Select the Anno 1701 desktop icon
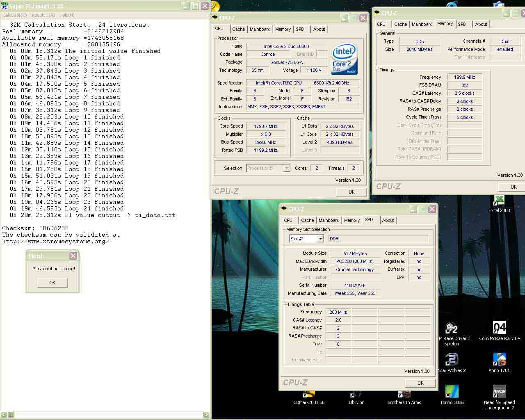525x420 pixels. point(499,363)
